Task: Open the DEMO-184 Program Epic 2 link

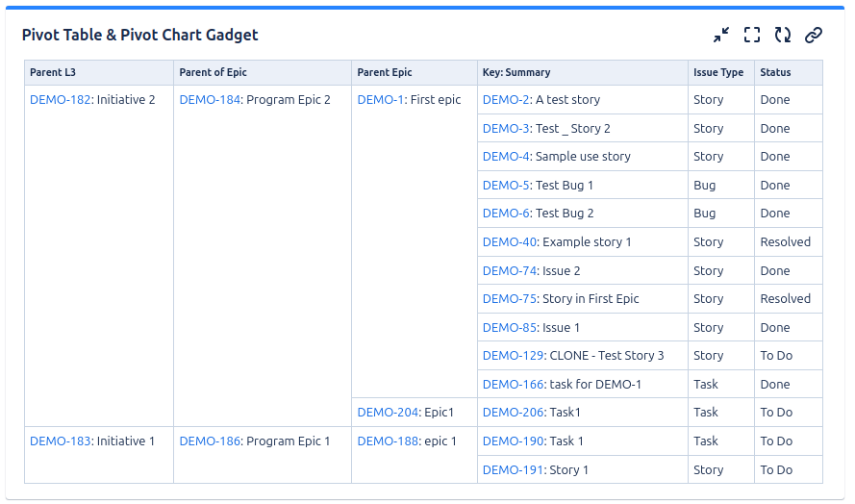Action: point(210,100)
